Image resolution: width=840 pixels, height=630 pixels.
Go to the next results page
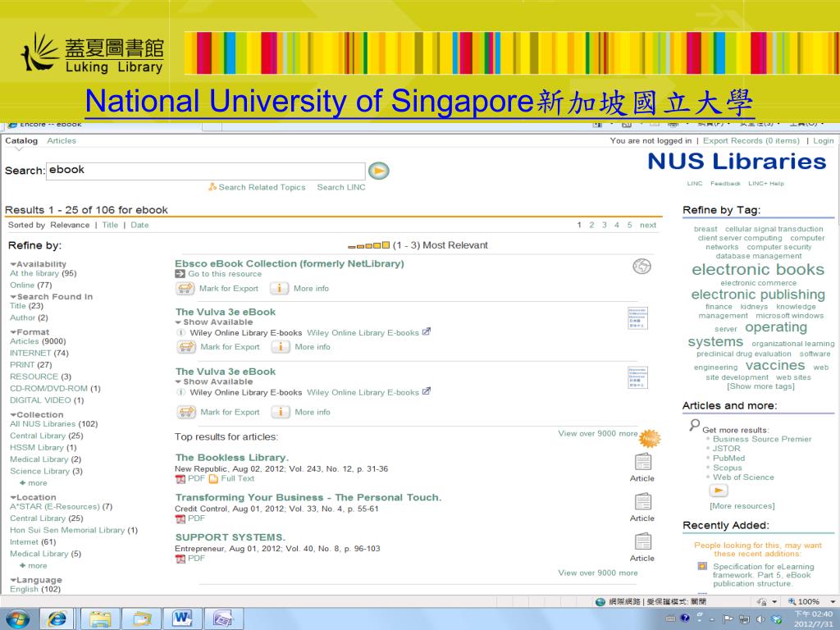pyautogui.click(x=648, y=225)
